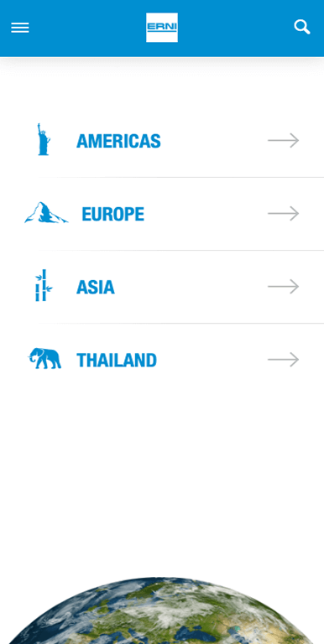
Task: Open the hamburger navigation menu
Action: (20, 28)
